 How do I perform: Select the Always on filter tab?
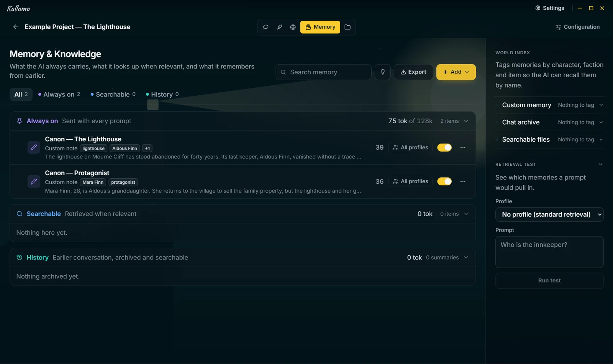(59, 94)
